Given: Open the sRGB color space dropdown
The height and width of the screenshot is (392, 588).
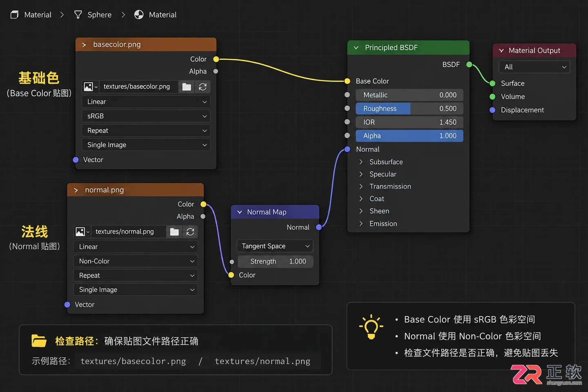Looking at the screenshot, I should pyautogui.click(x=146, y=116).
